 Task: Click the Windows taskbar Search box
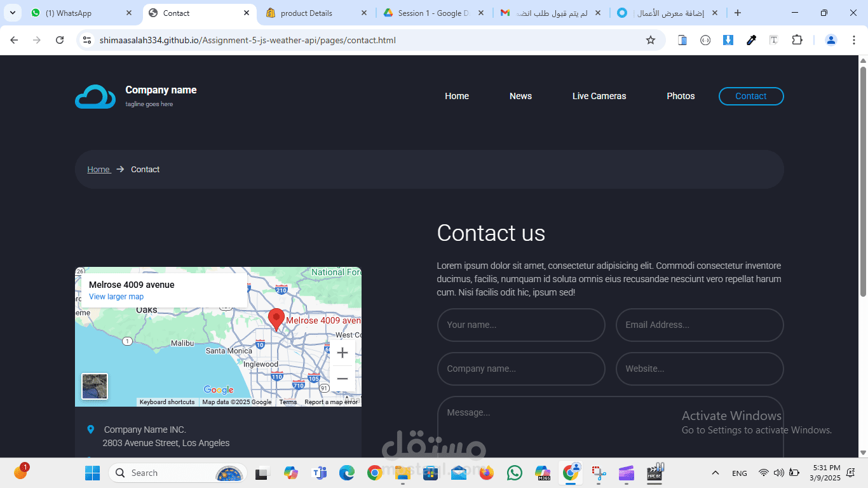click(x=177, y=473)
